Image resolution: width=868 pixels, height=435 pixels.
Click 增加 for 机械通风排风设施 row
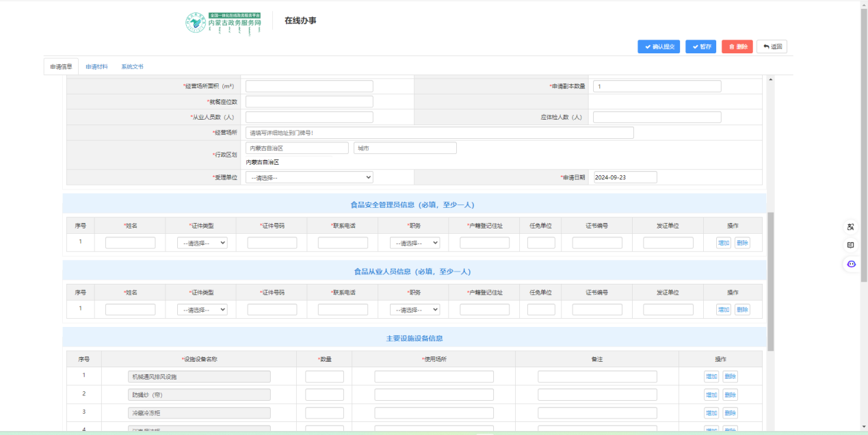pos(711,376)
